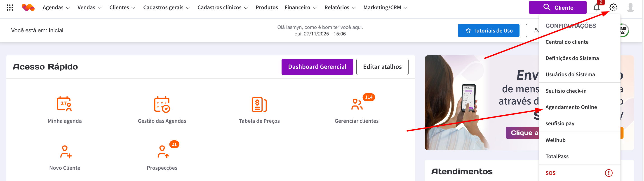
Task: Expand the Cadastros clínicos dropdown
Action: pos(222,7)
